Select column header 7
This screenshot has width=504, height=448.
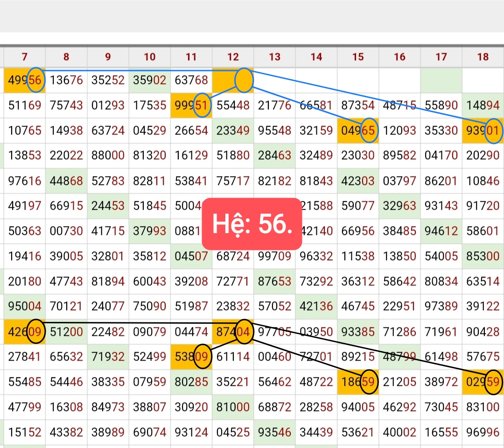(24, 57)
